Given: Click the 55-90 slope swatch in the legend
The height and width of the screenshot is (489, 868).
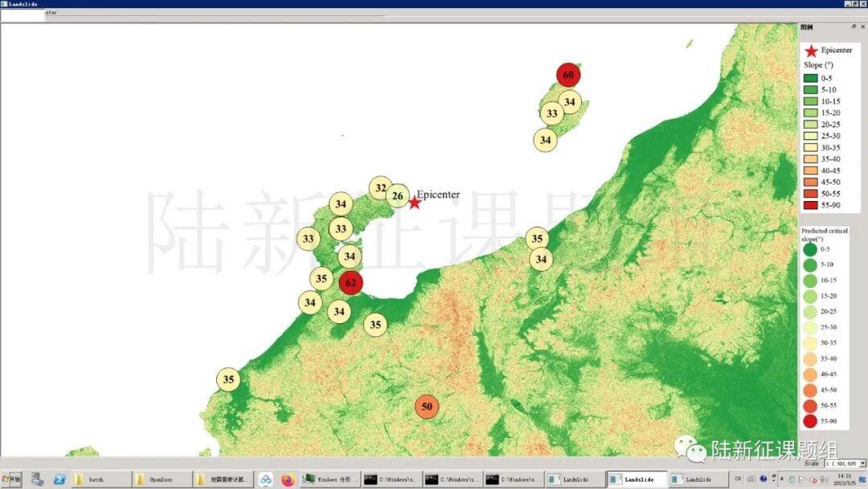Looking at the screenshot, I should coord(810,205).
